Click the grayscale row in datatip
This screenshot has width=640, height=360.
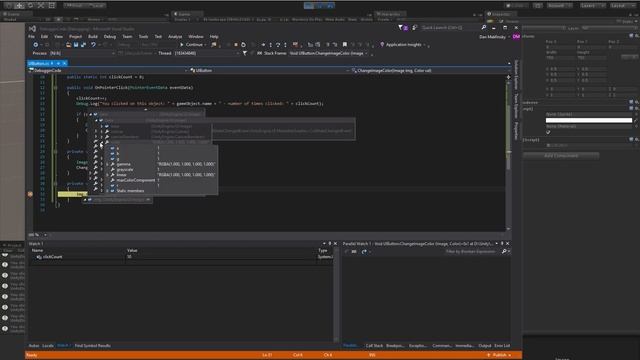161,169
